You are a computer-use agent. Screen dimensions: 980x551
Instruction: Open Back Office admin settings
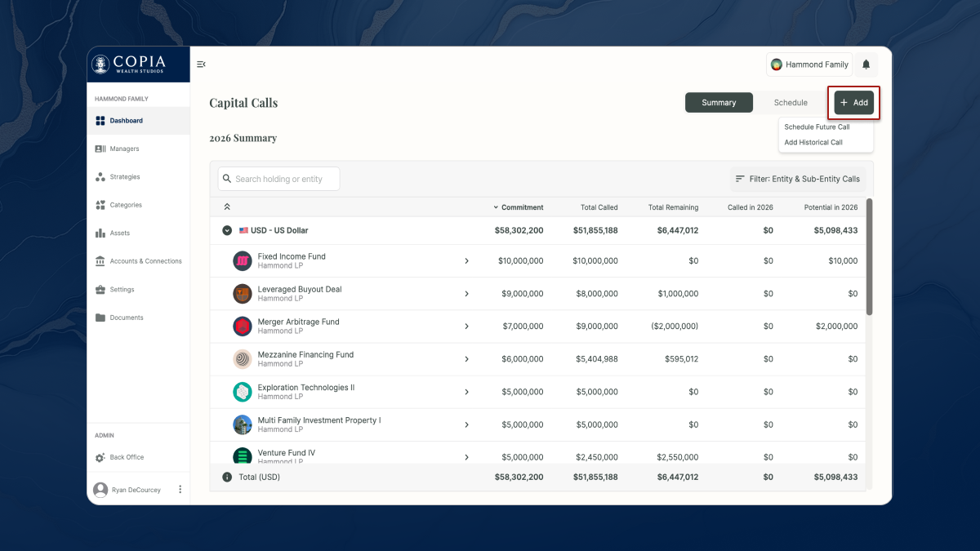pos(126,457)
